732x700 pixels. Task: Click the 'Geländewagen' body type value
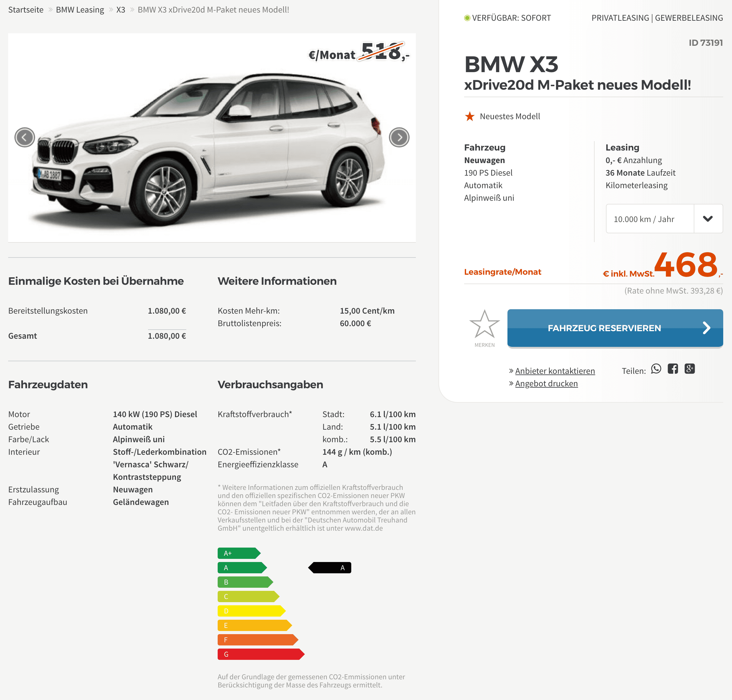pyautogui.click(x=141, y=502)
